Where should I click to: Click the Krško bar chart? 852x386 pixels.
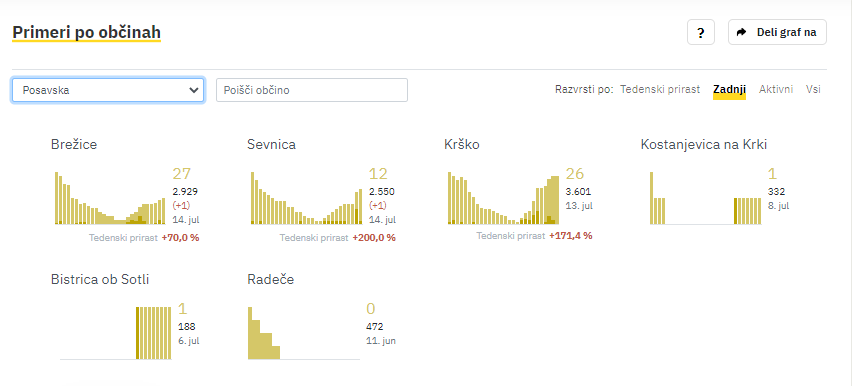click(503, 198)
